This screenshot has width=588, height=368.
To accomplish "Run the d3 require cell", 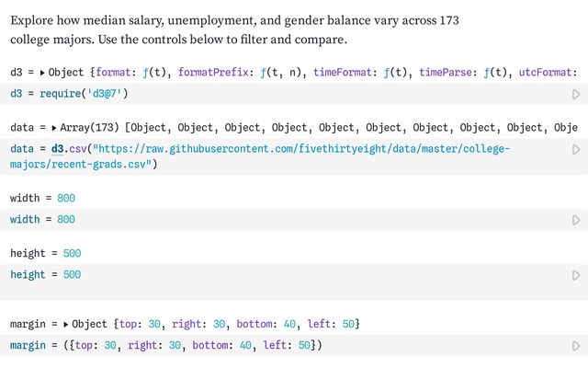I will [576, 94].
